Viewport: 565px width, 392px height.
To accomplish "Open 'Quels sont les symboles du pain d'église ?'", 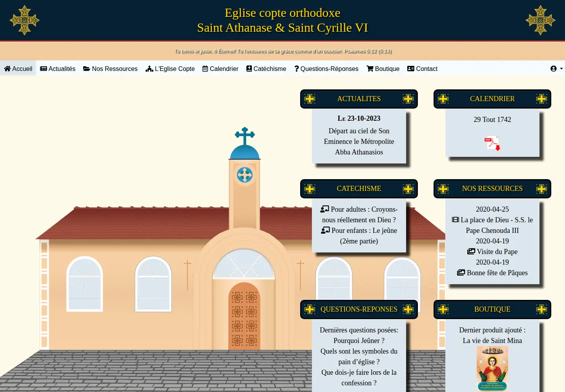I will click(x=359, y=356).
